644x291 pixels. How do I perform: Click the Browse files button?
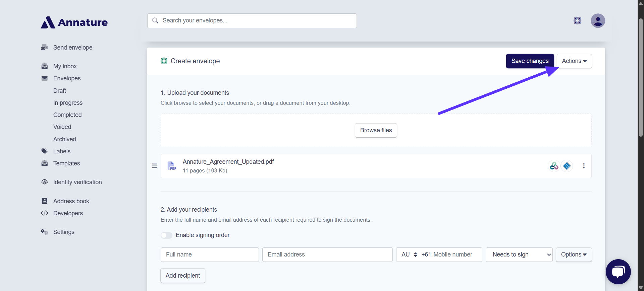pos(376,130)
